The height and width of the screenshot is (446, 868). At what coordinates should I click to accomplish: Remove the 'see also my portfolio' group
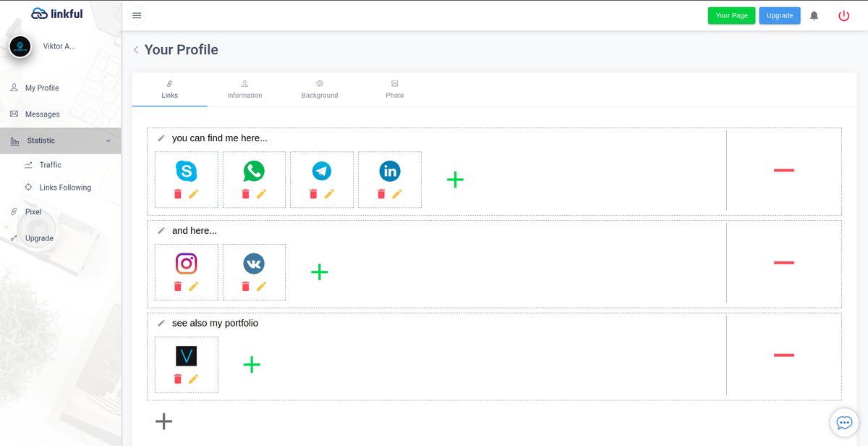pyautogui.click(x=784, y=355)
